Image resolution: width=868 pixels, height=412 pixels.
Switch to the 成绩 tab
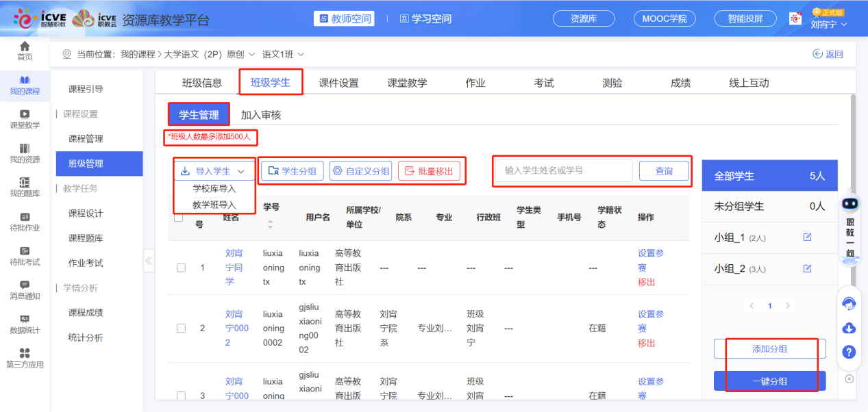pyautogui.click(x=680, y=83)
